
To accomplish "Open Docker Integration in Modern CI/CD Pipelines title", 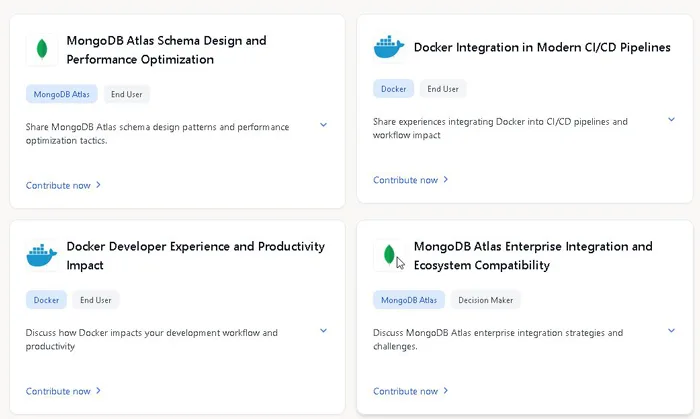I will (541, 47).
